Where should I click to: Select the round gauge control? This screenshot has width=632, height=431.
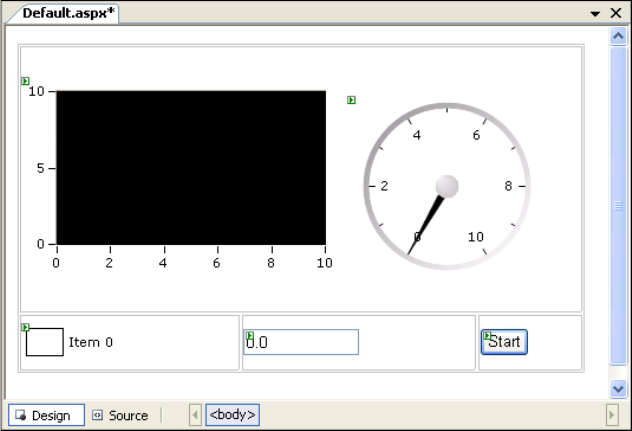point(447,186)
